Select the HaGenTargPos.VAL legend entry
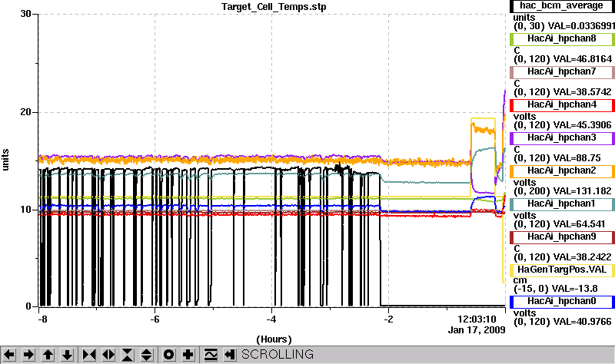This screenshot has width=615, height=364. (562, 270)
